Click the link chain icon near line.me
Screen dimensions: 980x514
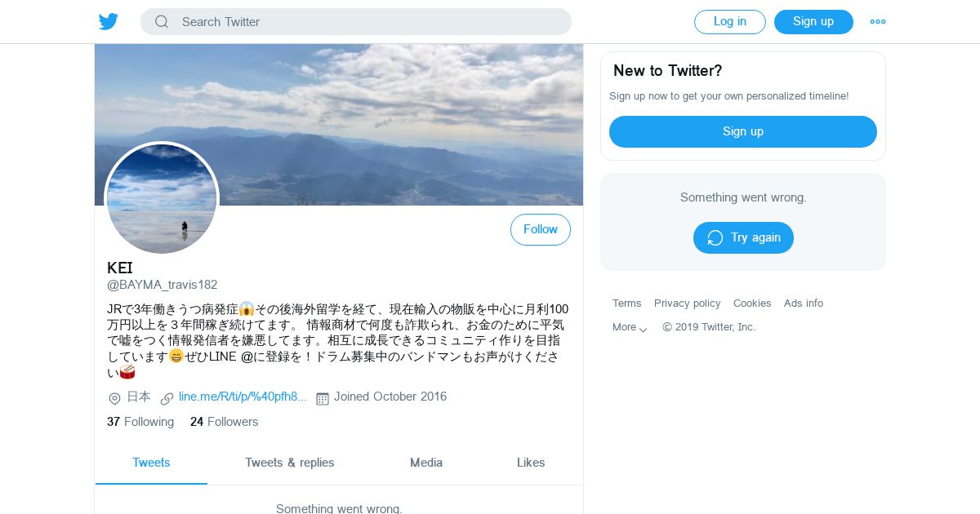point(167,398)
